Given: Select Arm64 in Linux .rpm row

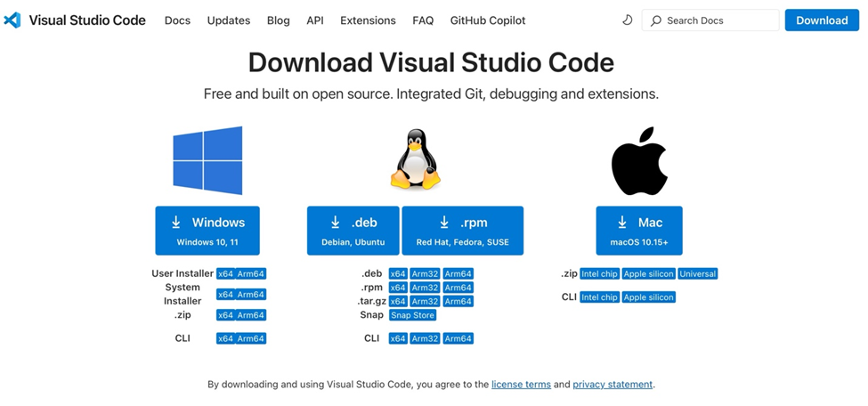Looking at the screenshot, I should pos(458,288).
